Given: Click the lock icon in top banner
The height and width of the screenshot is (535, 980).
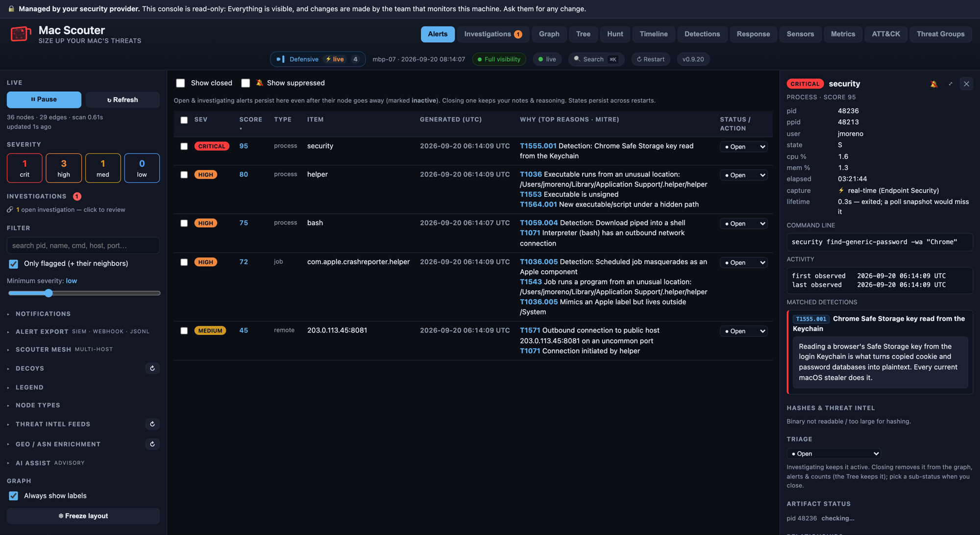Looking at the screenshot, I should (11, 9).
